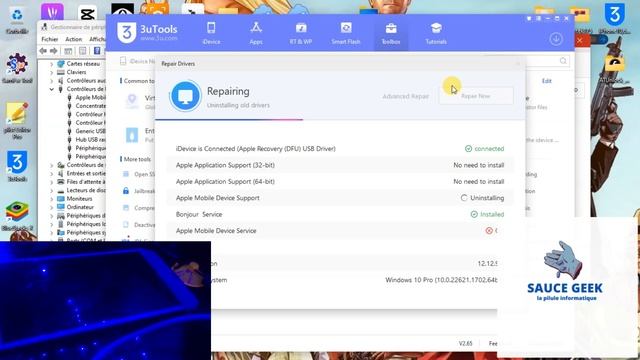Click the Enter Recovery mode tool icon

click(132, 135)
